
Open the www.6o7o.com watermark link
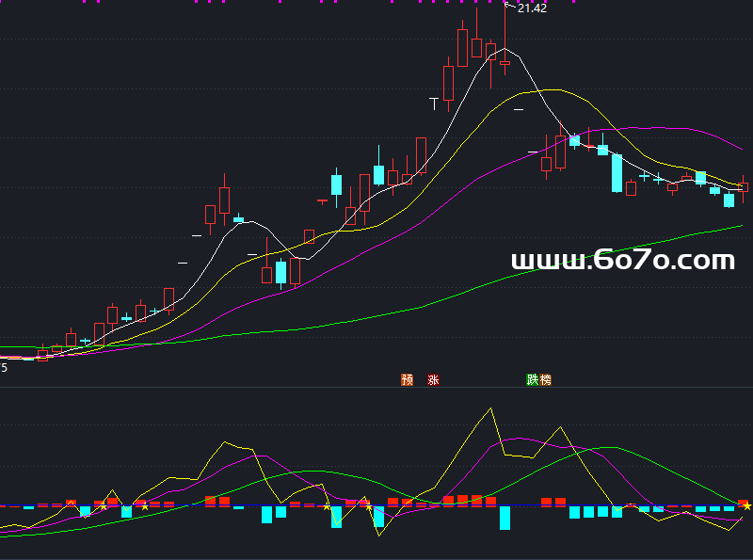(x=622, y=261)
